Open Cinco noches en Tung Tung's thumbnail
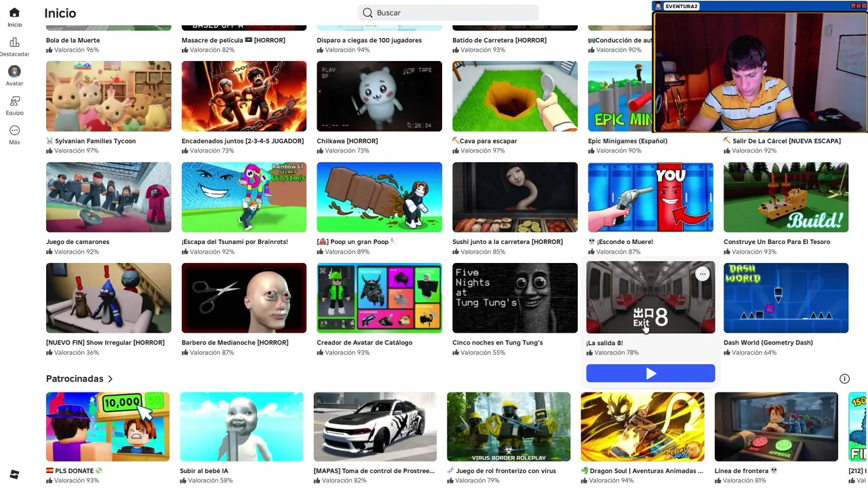The image size is (868, 488). (x=515, y=298)
